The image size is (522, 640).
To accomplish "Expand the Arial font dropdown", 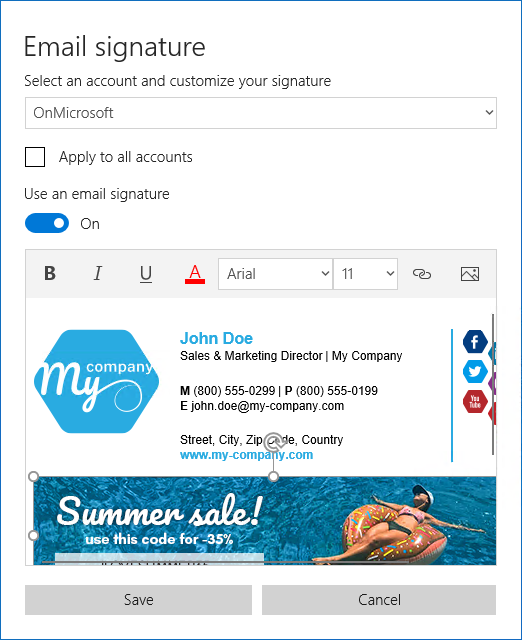I will (275, 274).
